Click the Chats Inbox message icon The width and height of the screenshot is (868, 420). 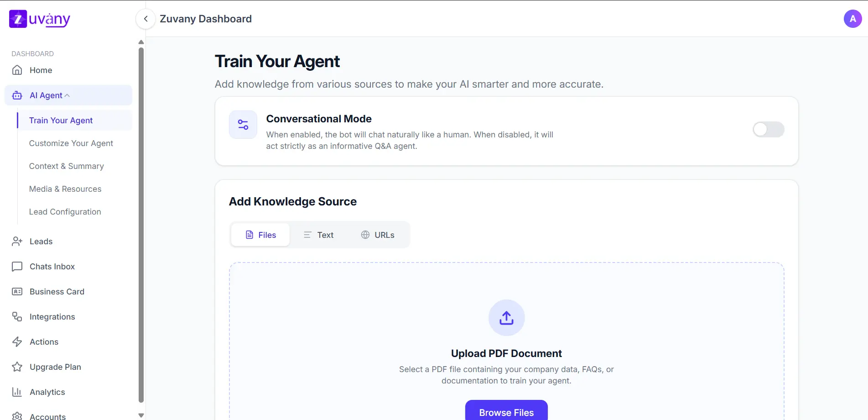coord(17,267)
